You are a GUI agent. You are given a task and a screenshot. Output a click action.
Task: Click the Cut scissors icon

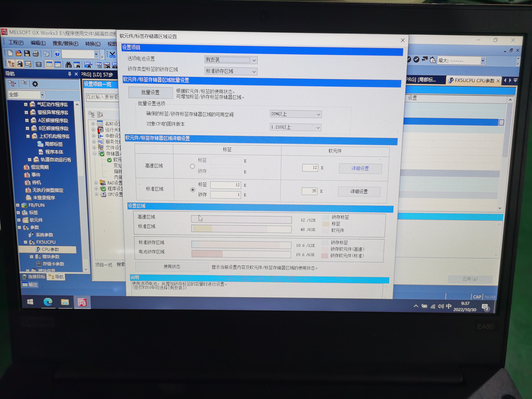coord(112,55)
